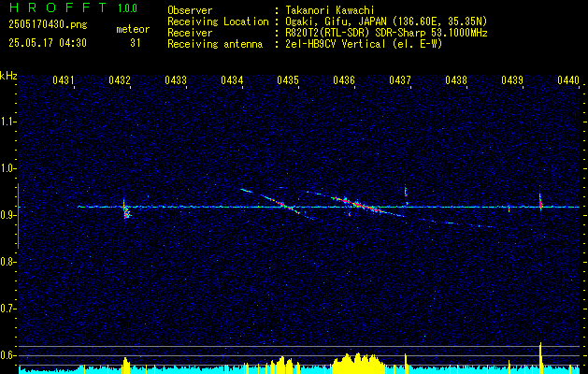Click the 'Observer' field label

[190, 10]
